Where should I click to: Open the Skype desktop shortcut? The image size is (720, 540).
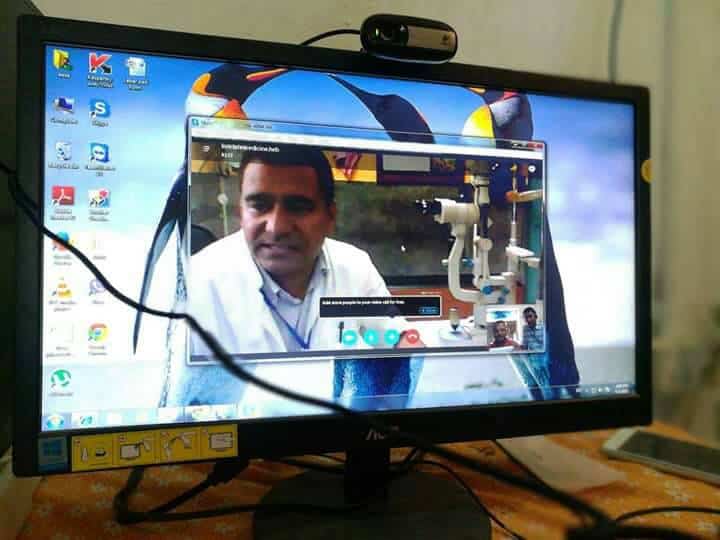click(99, 110)
